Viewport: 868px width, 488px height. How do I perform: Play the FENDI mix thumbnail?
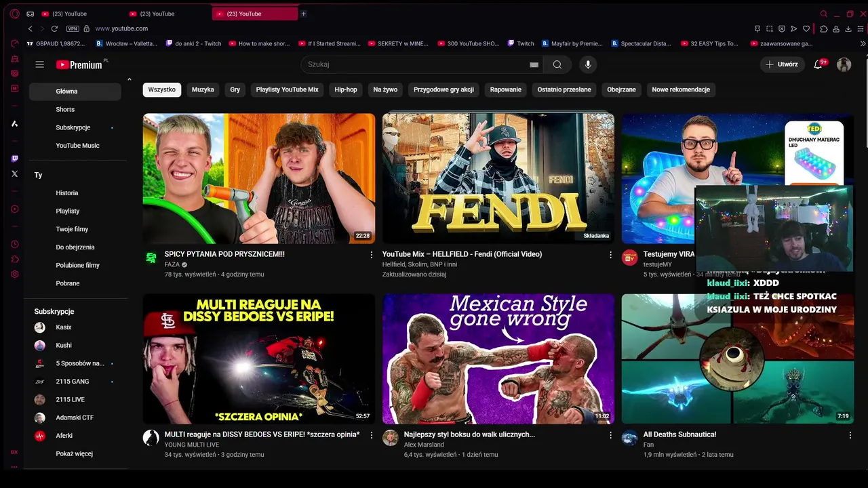498,178
